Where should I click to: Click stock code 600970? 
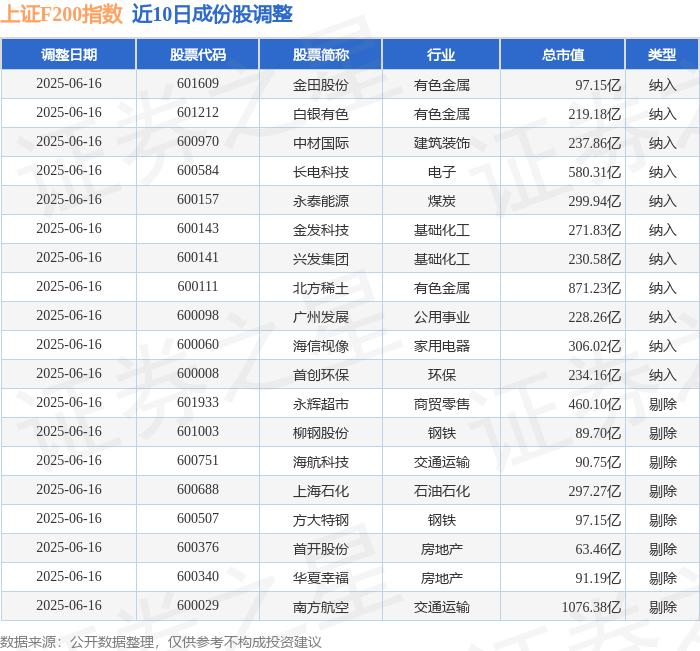198,142
